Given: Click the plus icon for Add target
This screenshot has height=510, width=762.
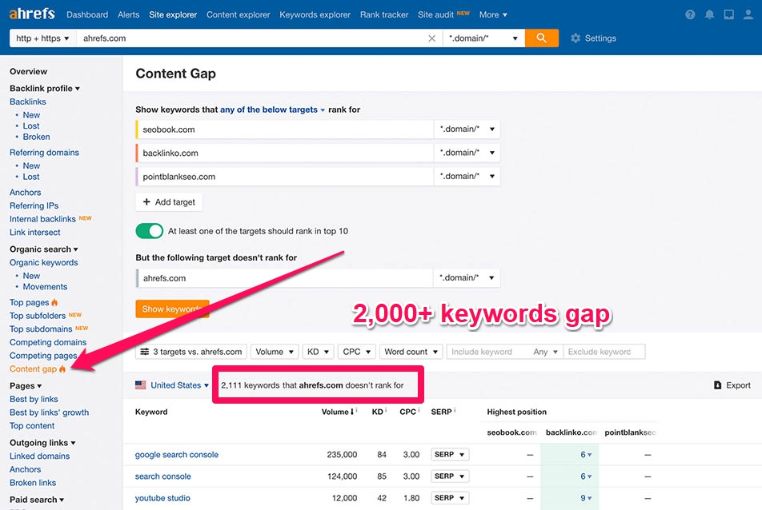Looking at the screenshot, I should coord(146,202).
